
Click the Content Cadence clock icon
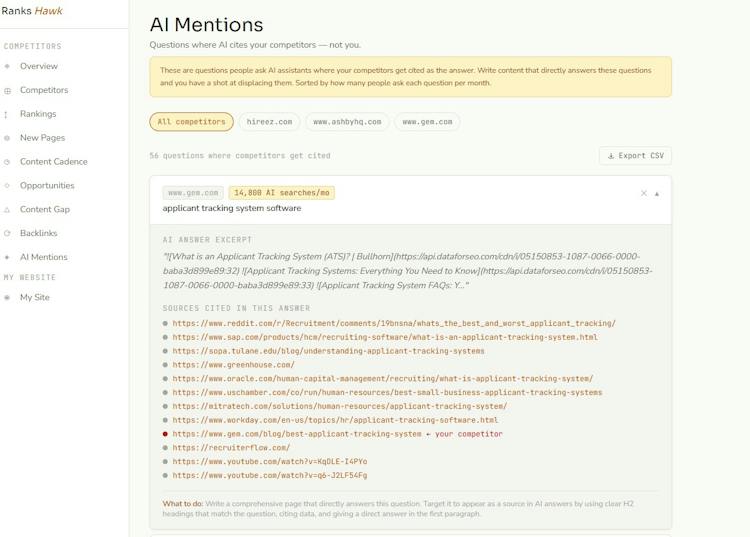click(x=7, y=162)
